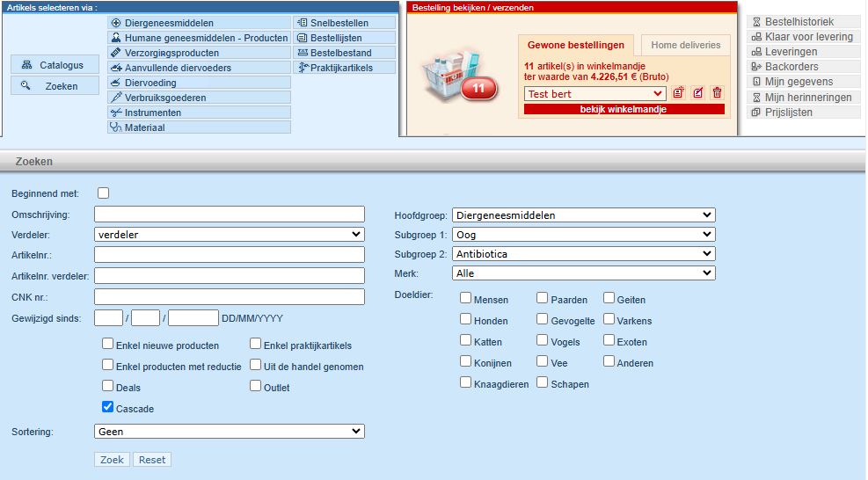Screen dimensions: 868x480
Task: Open the Sortering dropdown
Action: click(229, 432)
